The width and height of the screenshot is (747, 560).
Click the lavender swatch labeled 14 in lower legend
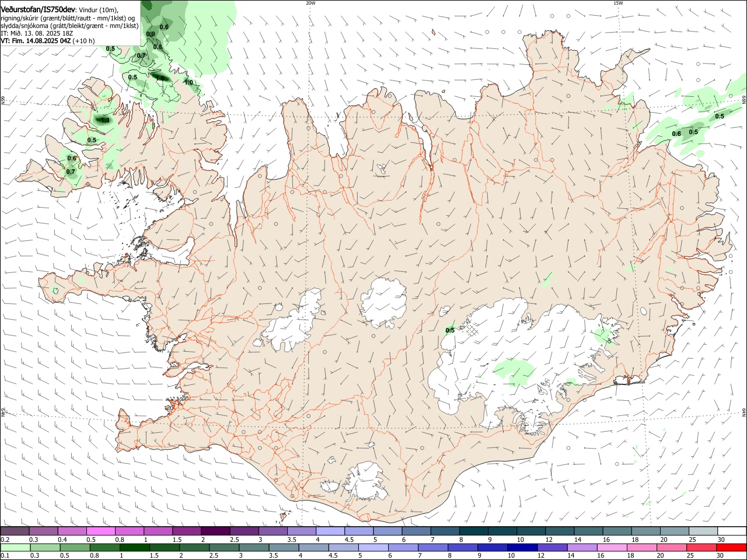[582, 547]
